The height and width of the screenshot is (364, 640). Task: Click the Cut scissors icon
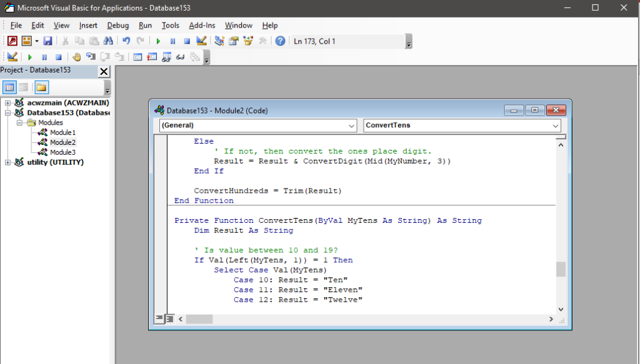(x=65, y=41)
